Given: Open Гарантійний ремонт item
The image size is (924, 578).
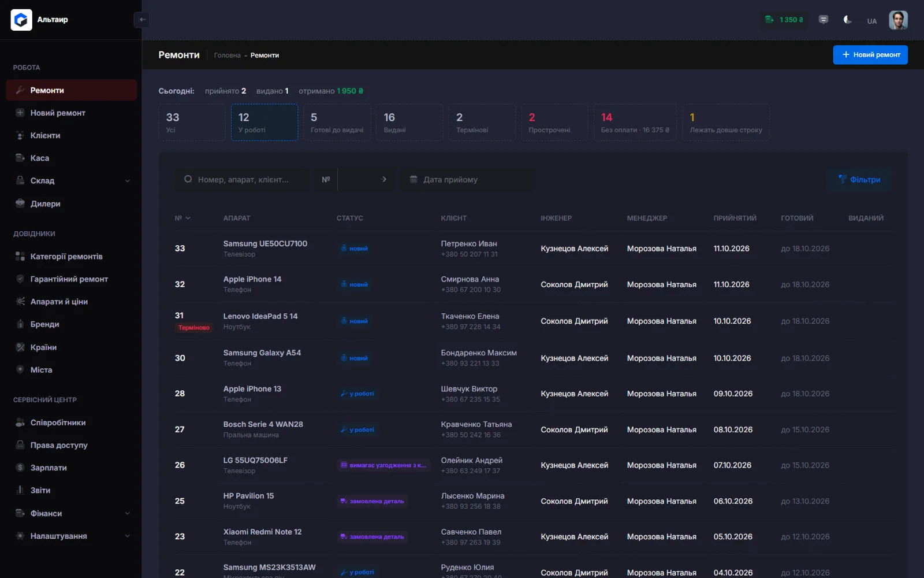Looking at the screenshot, I should click(x=72, y=279).
